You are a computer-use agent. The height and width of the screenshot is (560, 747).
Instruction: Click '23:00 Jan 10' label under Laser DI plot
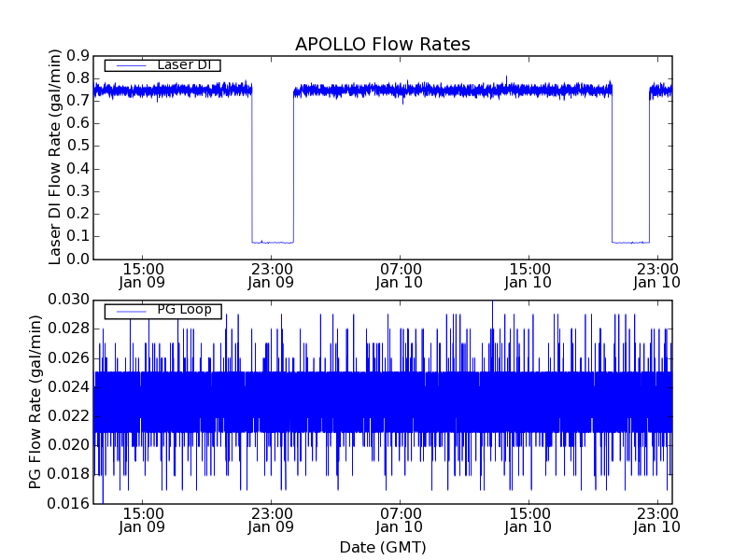coord(657,276)
